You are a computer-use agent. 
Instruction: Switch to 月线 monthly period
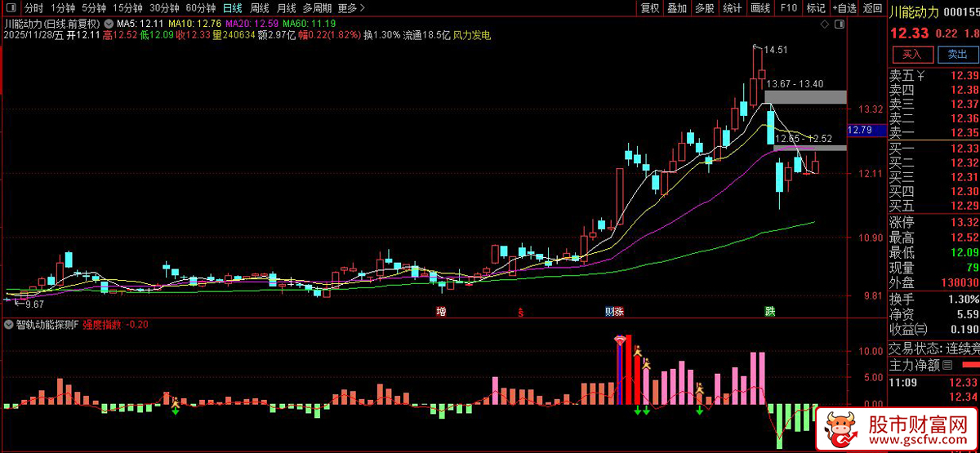click(x=286, y=8)
